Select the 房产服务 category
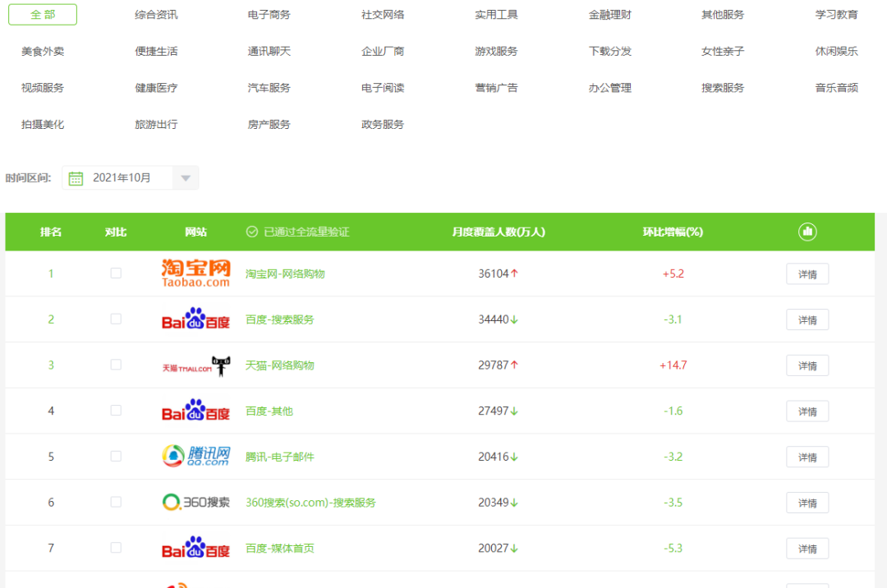The image size is (887, 588). click(x=269, y=124)
